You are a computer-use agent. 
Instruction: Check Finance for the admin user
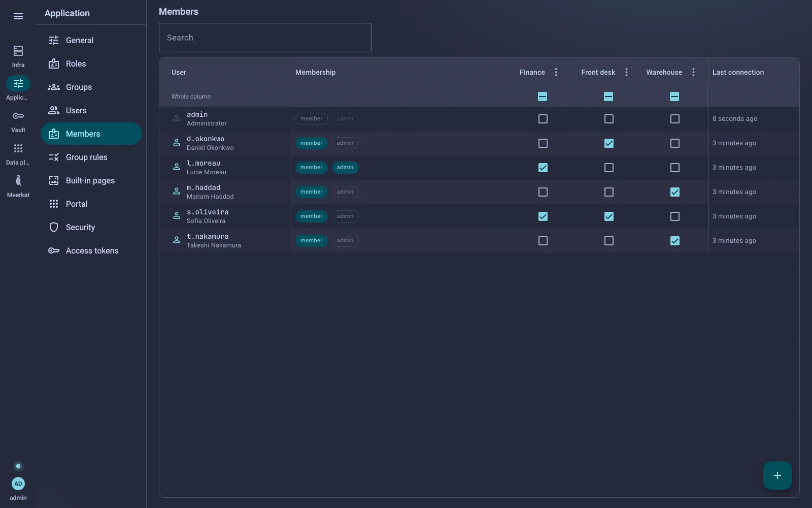(x=543, y=119)
